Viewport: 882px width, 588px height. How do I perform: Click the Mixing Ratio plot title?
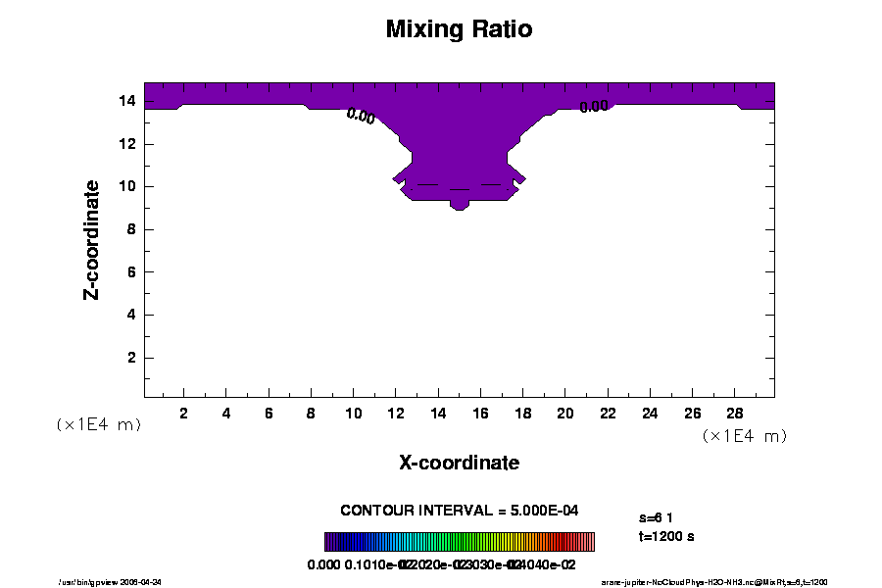tap(459, 29)
